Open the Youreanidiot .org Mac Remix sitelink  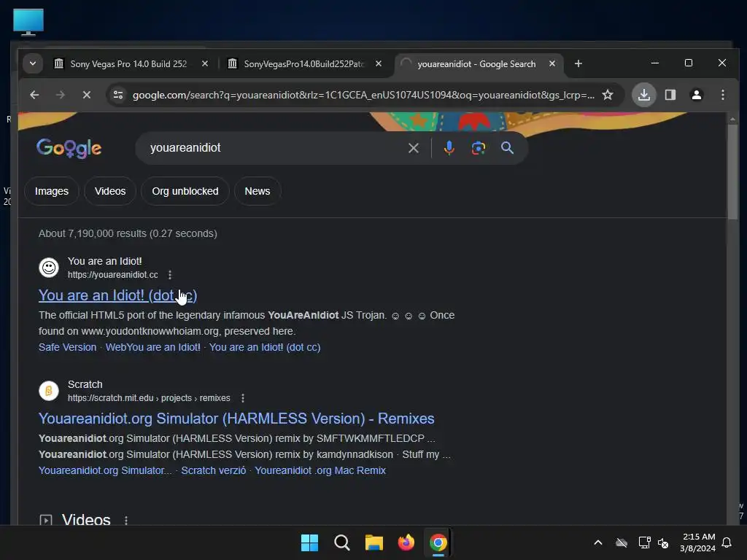[x=320, y=471]
